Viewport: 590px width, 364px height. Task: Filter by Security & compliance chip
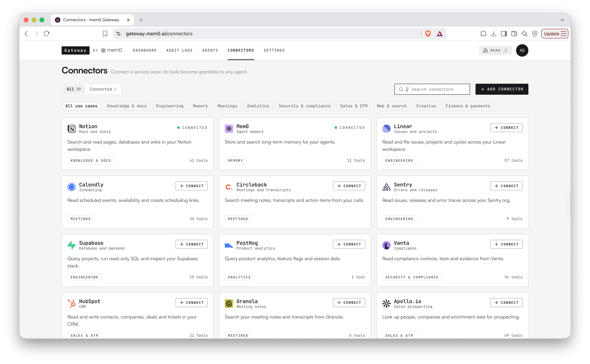coord(305,106)
